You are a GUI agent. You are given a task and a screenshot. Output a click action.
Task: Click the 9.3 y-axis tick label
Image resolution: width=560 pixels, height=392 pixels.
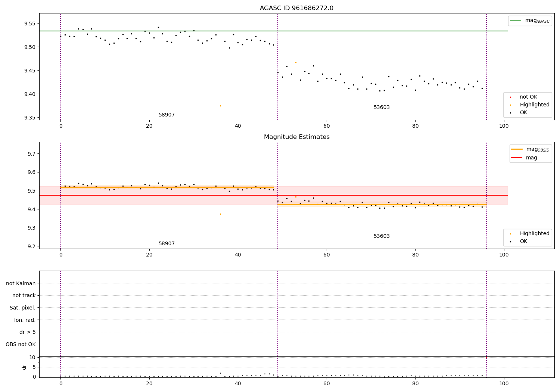click(31, 228)
